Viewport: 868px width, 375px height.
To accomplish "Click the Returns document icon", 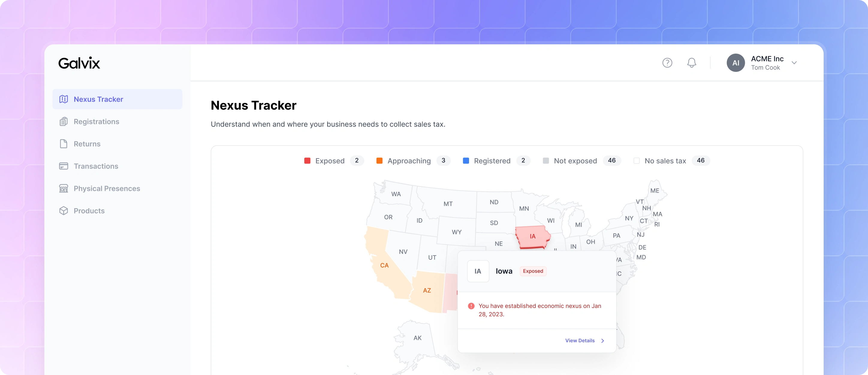I will pos(64,144).
